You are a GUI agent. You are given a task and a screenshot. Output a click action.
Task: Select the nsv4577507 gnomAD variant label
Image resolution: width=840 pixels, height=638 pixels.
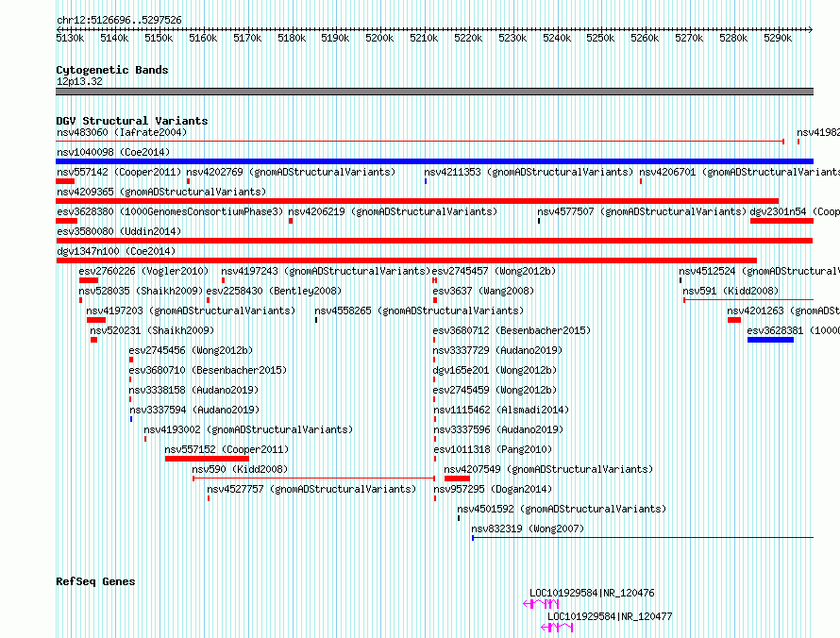pyautogui.click(x=642, y=211)
